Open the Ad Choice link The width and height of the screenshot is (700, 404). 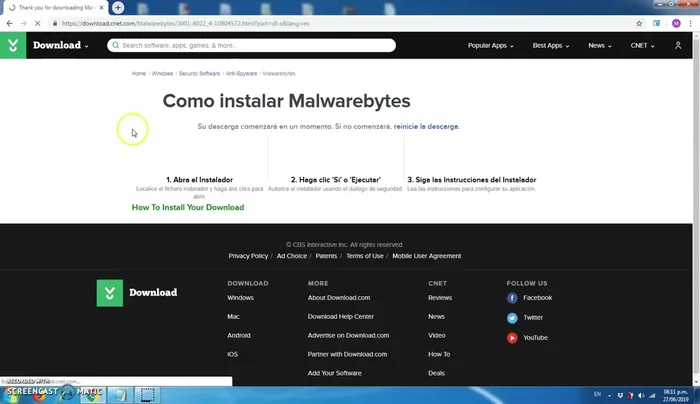tap(292, 256)
